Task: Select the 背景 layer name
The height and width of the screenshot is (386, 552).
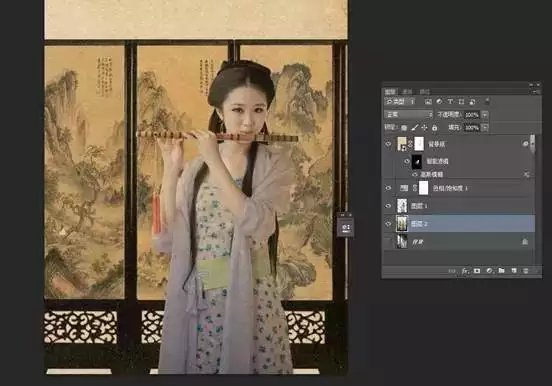Action: click(x=418, y=242)
